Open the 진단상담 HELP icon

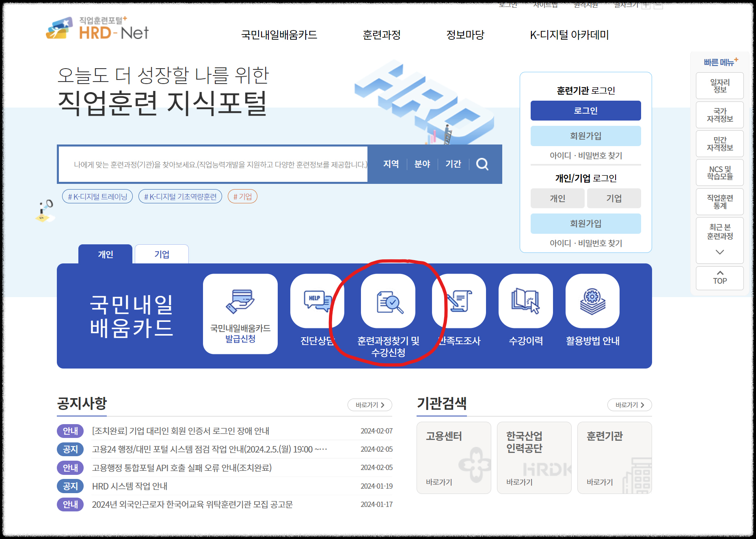pos(318,301)
